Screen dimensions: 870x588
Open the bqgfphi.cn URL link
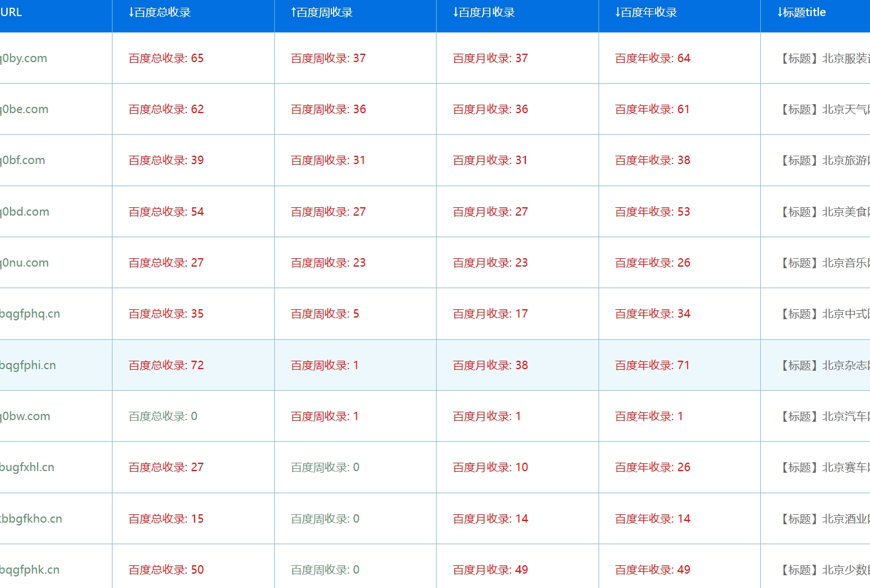28,365
